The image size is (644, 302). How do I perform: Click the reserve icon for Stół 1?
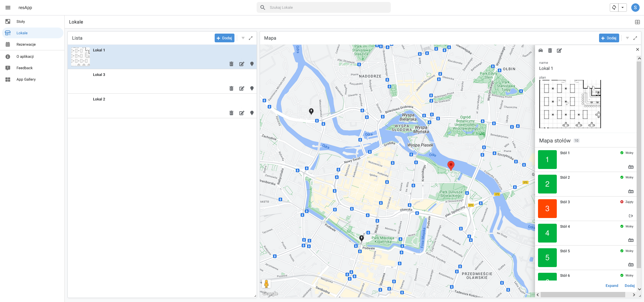pyautogui.click(x=631, y=167)
